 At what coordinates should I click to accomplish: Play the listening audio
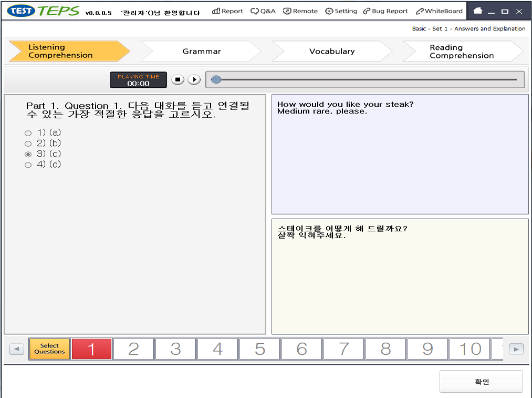tap(194, 80)
